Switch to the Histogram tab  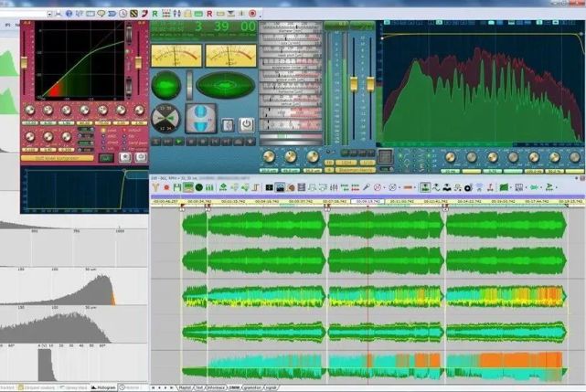click(x=103, y=387)
